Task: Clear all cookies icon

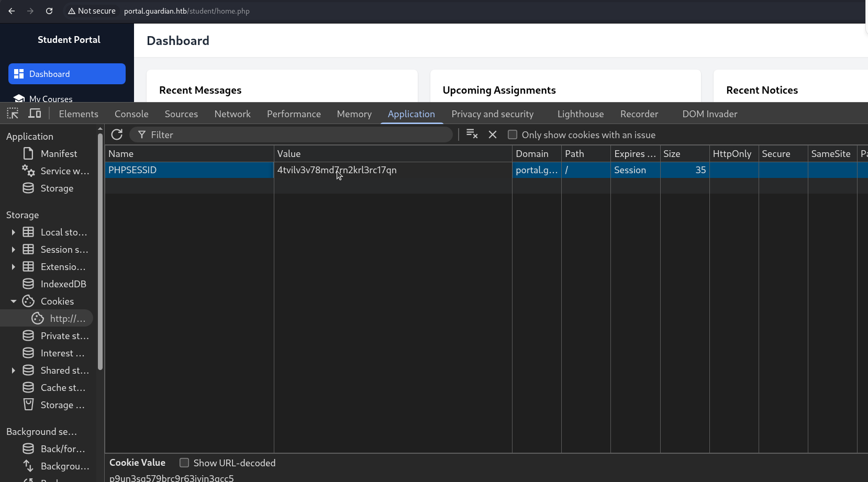Action: click(472, 134)
